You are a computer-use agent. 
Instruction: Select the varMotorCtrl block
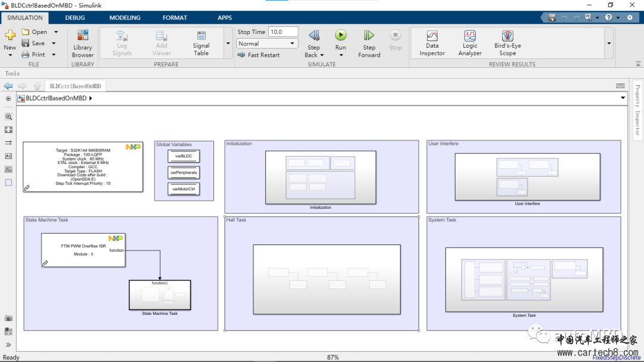pyautogui.click(x=184, y=189)
